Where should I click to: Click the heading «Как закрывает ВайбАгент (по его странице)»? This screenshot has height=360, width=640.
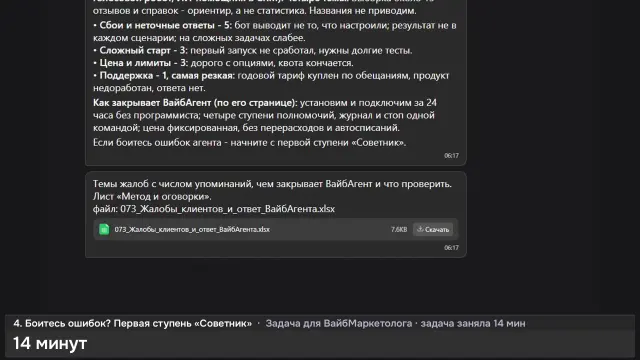click(x=195, y=103)
